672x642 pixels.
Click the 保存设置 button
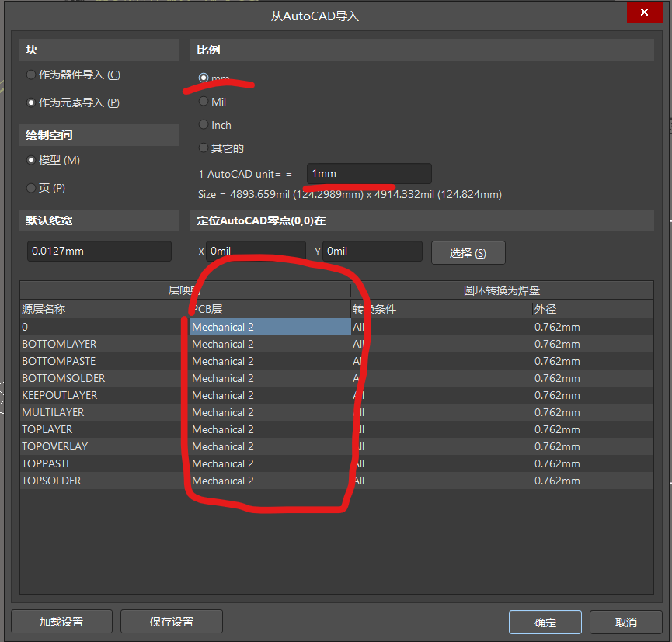172,622
